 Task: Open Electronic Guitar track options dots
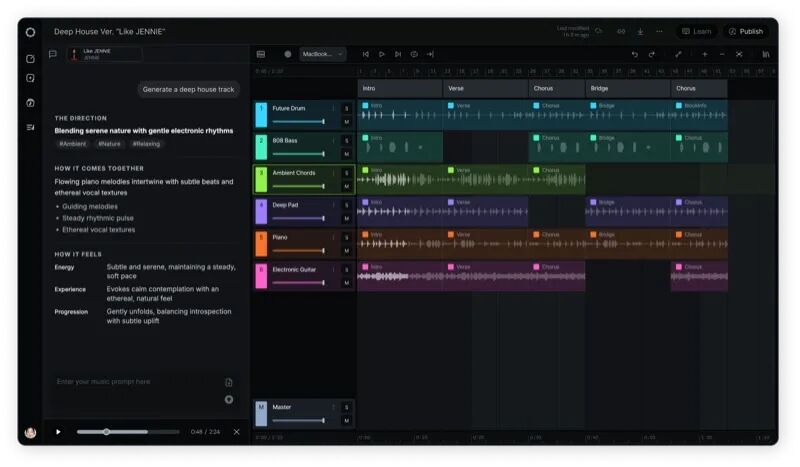pyautogui.click(x=334, y=269)
